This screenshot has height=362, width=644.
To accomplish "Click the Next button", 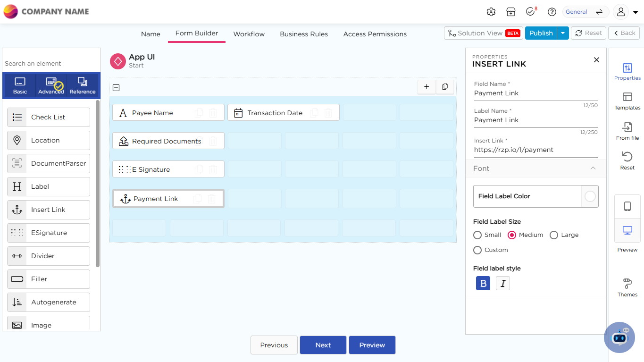I will pos(323,345).
